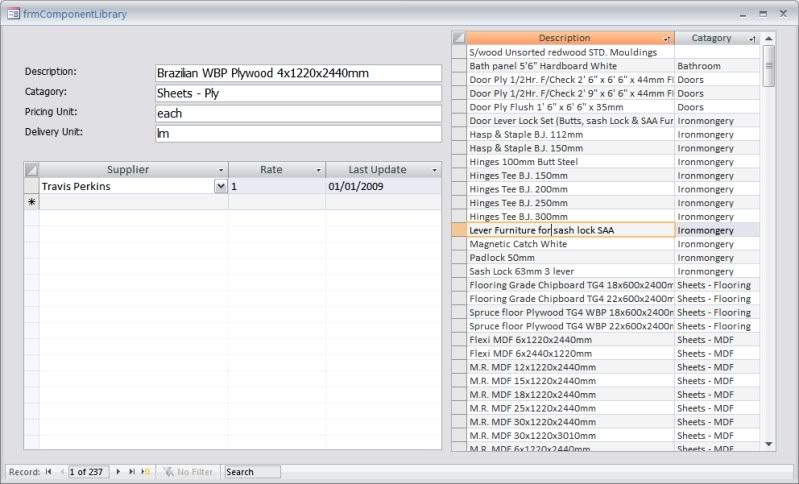This screenshot has height=484, width=799.
Task: Click the No Filter button
Action: pyautogui.click(x=188, y=472)
